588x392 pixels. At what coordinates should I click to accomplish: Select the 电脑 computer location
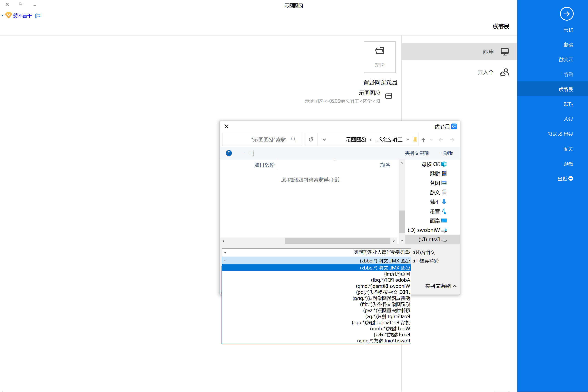(x=459, y=52)
